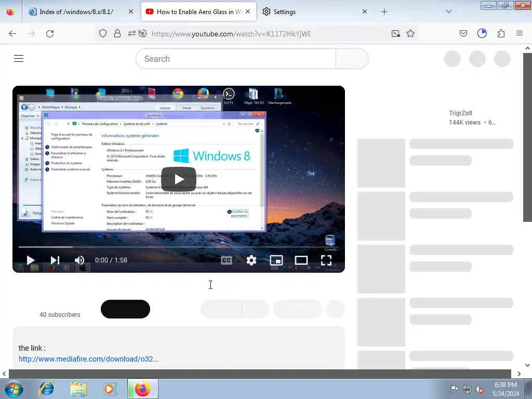Image resolution: width=532 pixels, height=399 pixels.
Task: Toggle closed captions with the CC button
Action: click(227, 260)
